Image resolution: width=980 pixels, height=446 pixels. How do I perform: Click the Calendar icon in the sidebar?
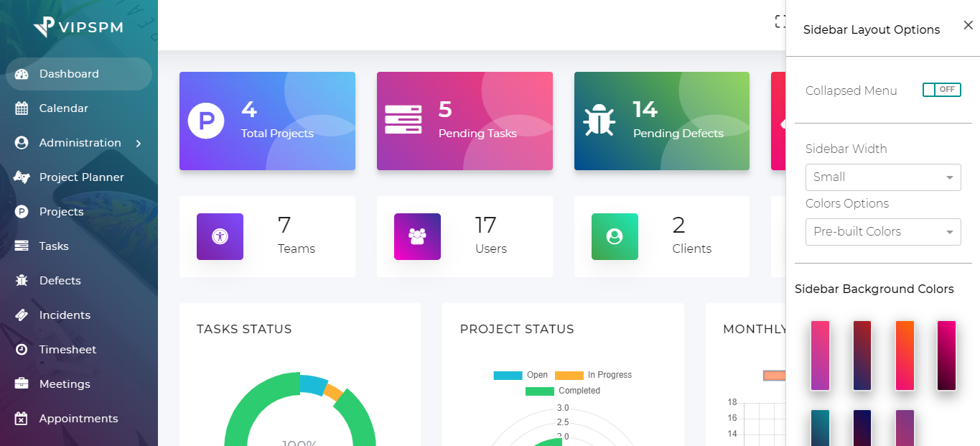tap(22, 108)
